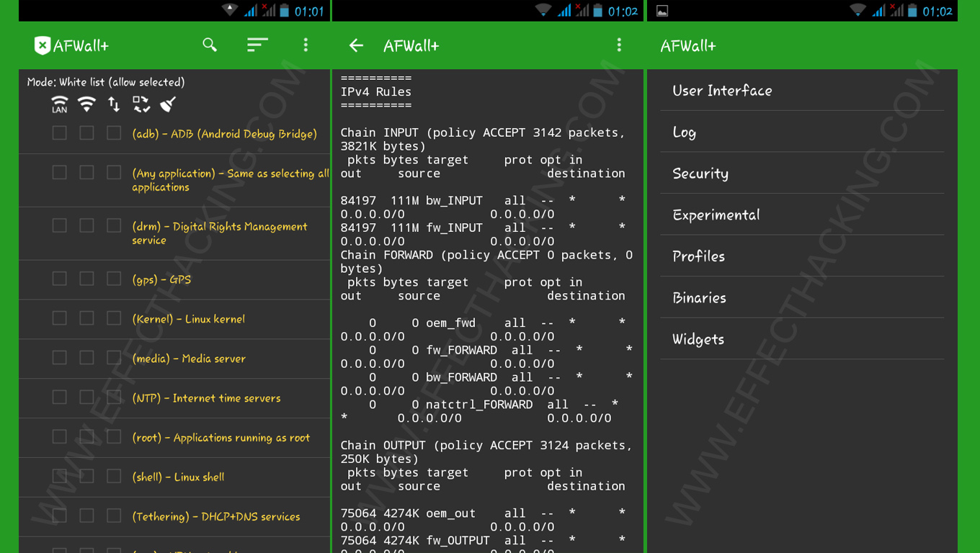Open the Binaries preferences
Viewport: 980px width, 553px height.
[x=802, y=297]
